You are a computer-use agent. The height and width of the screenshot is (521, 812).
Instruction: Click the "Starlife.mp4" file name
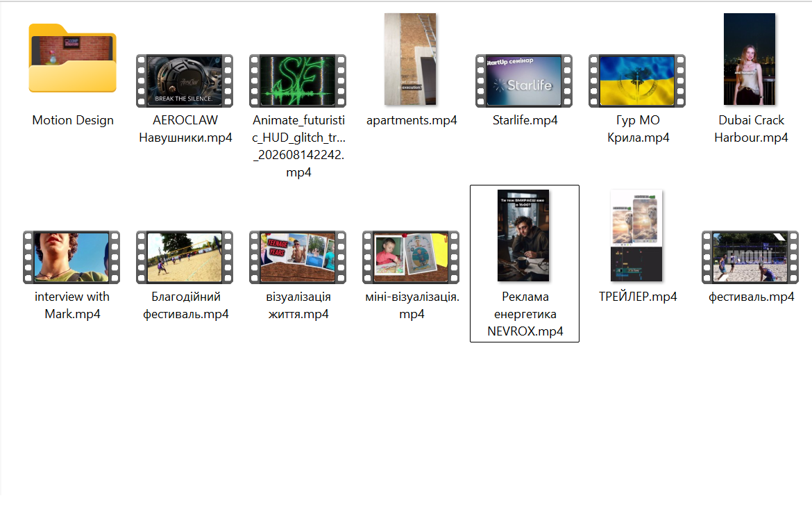coord(525,120)
